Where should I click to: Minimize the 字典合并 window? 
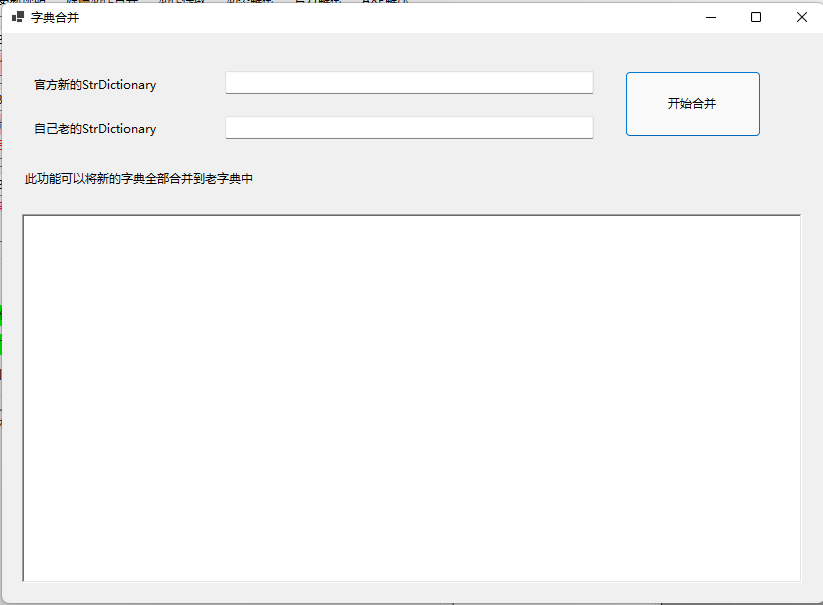pyautogui.click(x=711, y=17)
